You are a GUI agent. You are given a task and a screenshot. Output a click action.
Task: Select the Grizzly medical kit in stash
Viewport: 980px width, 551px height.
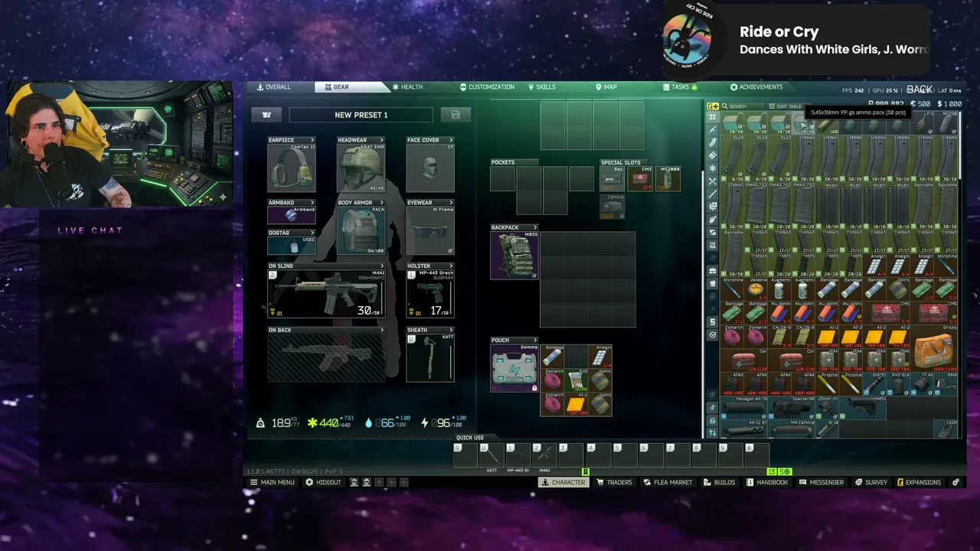[x=935, y=347]
